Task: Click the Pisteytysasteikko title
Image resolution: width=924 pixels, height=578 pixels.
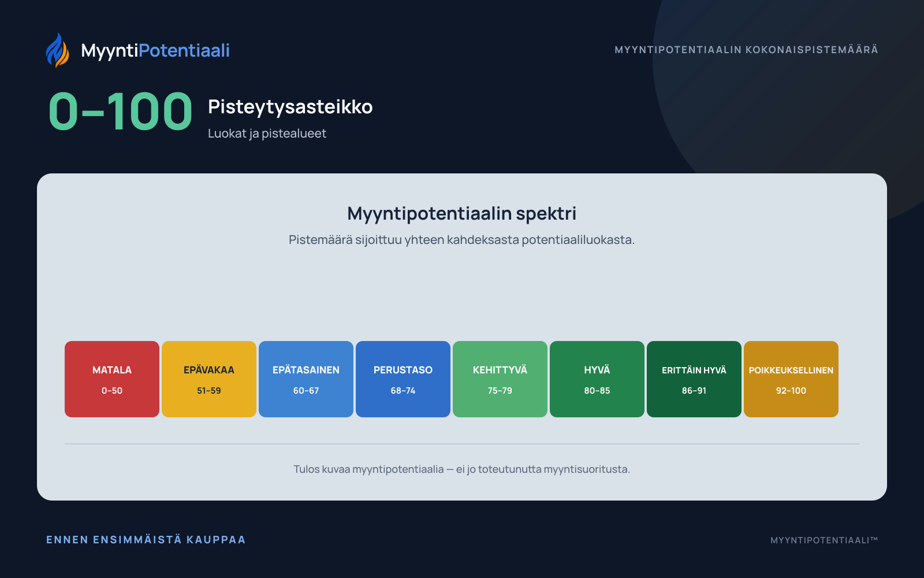Action: (x=290, y=107)
